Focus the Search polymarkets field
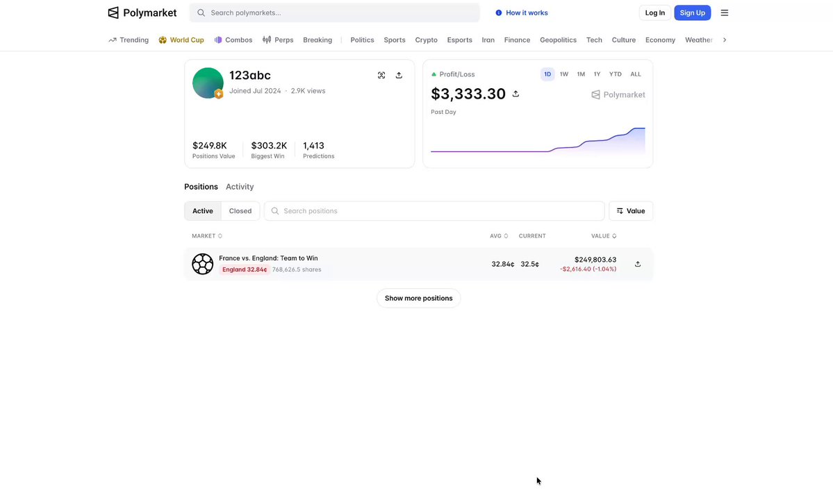This screenshot has height=504, width=833. pyautogui.click(x=335, y=12)
